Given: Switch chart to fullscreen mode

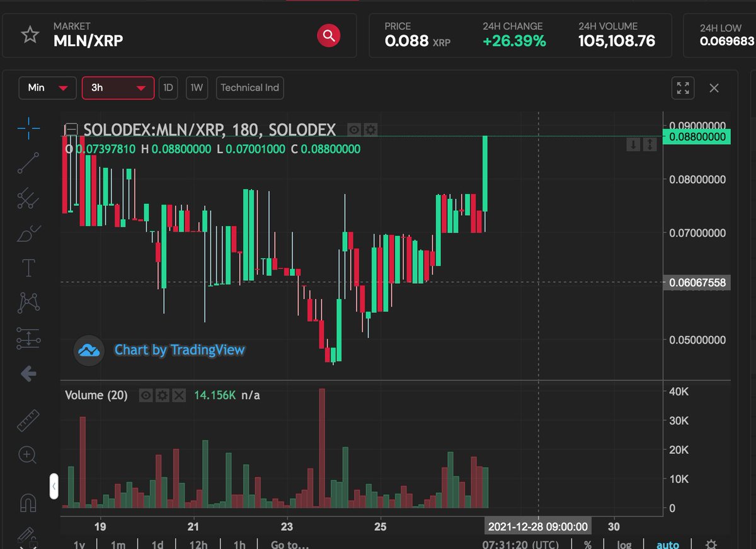Looking at the screenshot, I should (x=683, y=88).
